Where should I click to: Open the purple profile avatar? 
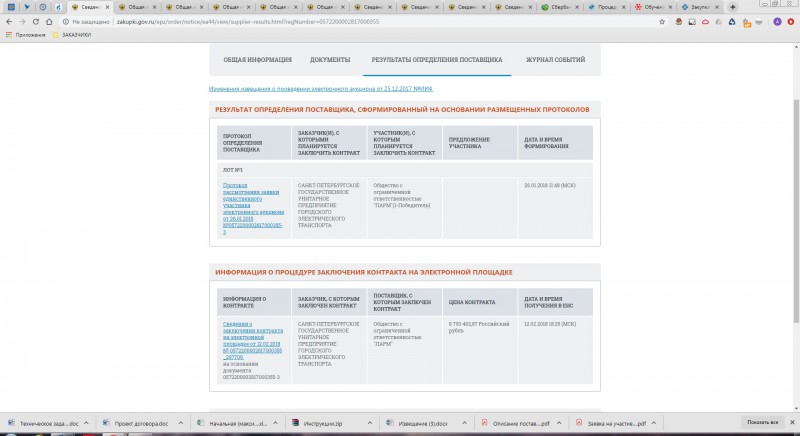778,22
